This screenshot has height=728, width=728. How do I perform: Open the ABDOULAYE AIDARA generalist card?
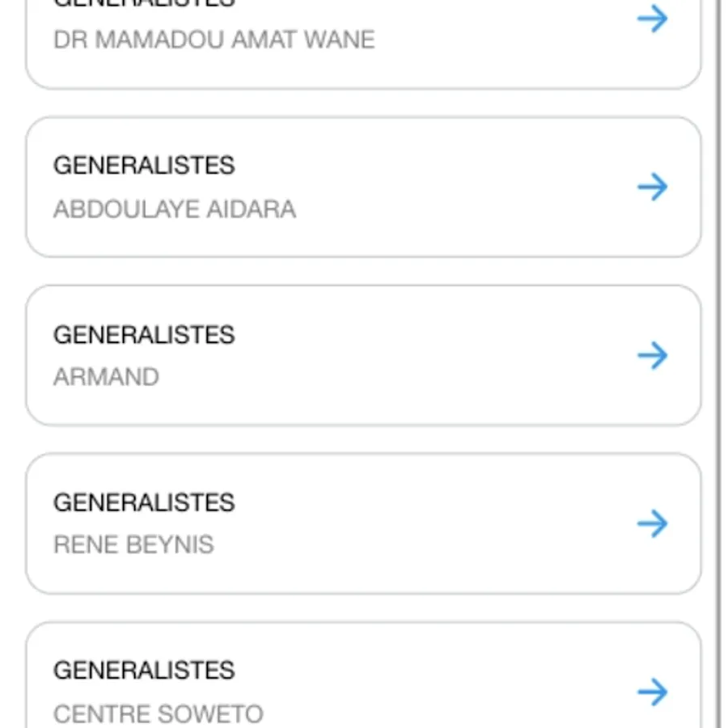tap(364, 188)
